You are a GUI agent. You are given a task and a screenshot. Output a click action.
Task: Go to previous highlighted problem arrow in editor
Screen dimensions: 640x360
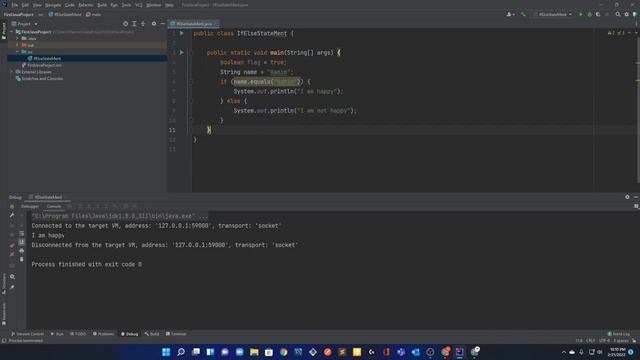(x=629, y=33)
